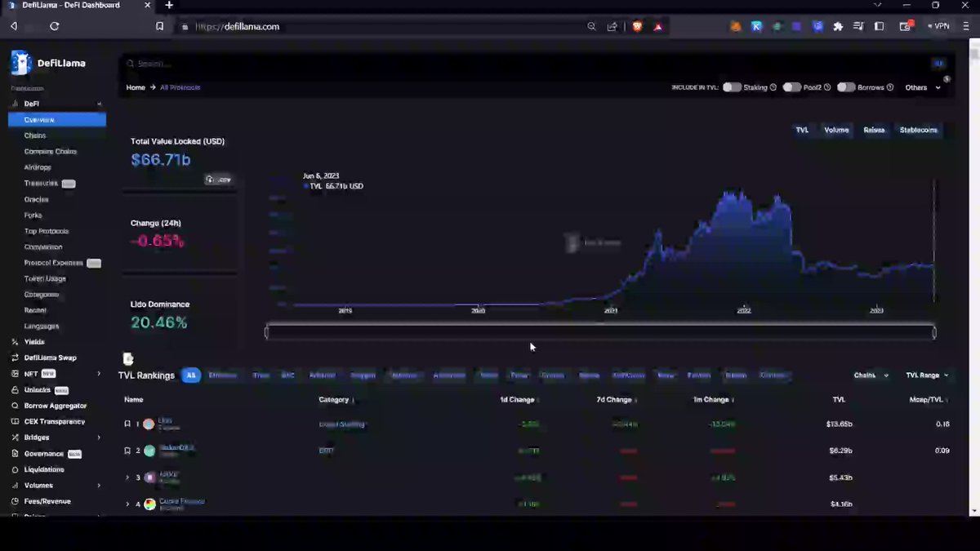980x551 pixels.
Task: Open a new browser tab
Action: 169,5
